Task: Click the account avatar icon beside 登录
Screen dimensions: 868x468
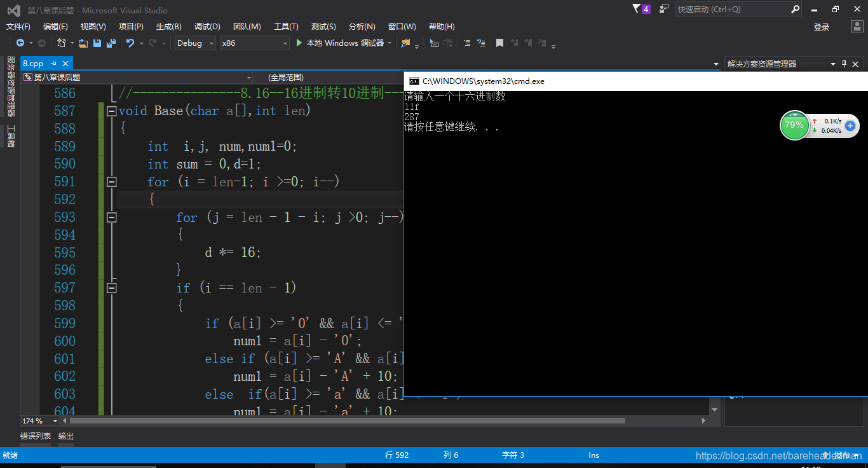Action: tap(857, 27)
